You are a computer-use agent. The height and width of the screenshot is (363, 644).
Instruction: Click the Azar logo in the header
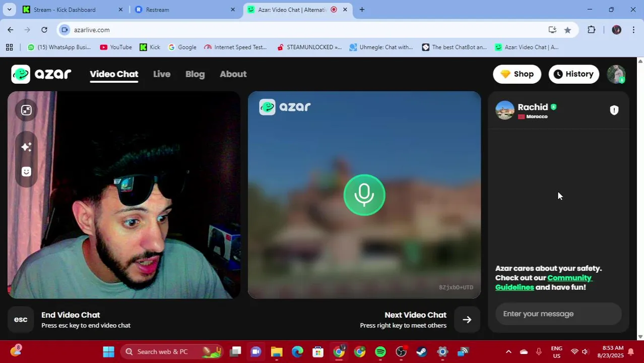coord(41,74)
